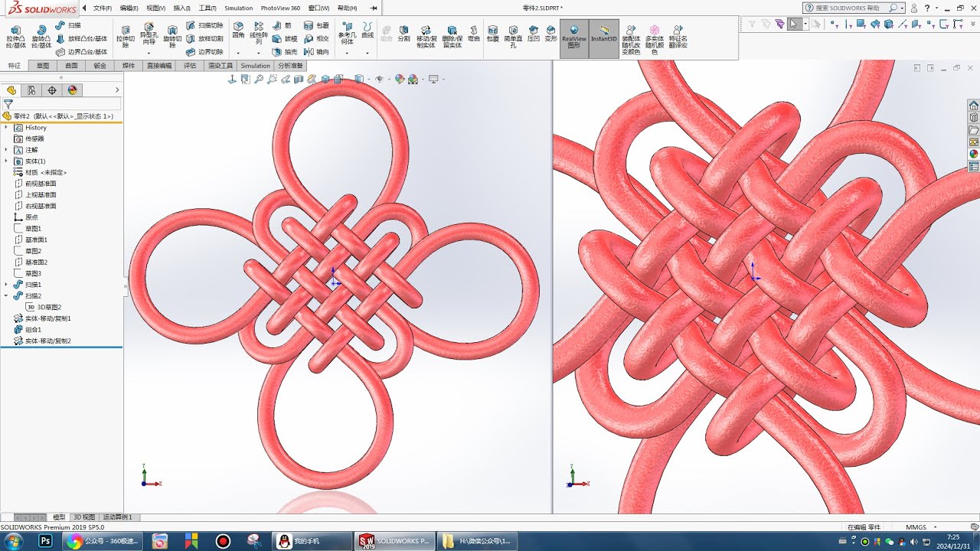The image size is (980, 551).
Task: Open the 圆角 fillet dropdown arrow
Action: click(238, 53)
